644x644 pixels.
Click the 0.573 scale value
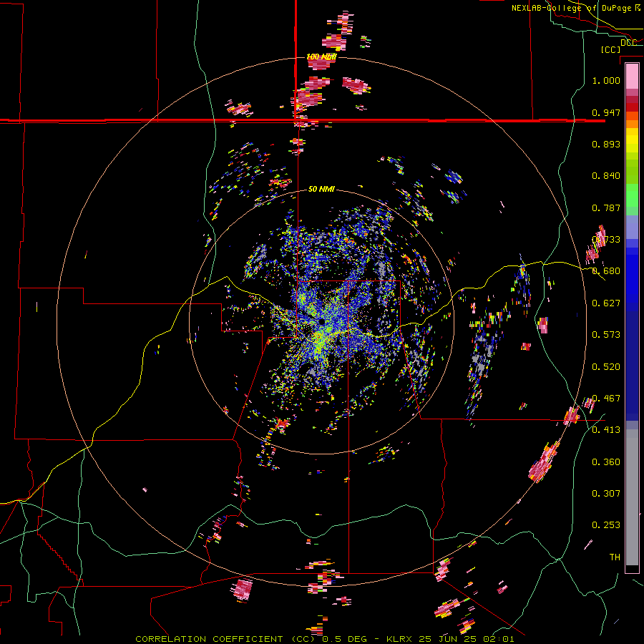pos(606,335)
